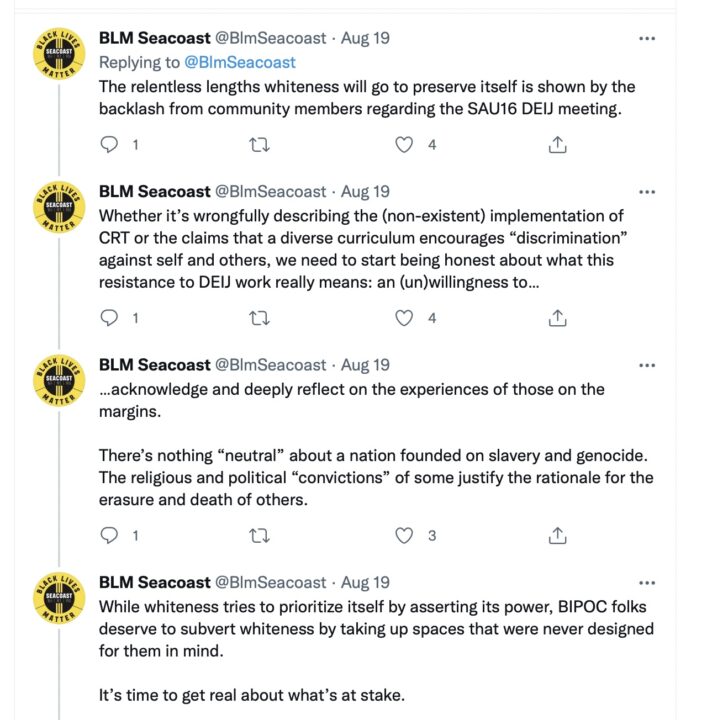Like the SAU16 DEIJ meeting tweet
This screenshot has height=720, width=707.
coord(404,145)
